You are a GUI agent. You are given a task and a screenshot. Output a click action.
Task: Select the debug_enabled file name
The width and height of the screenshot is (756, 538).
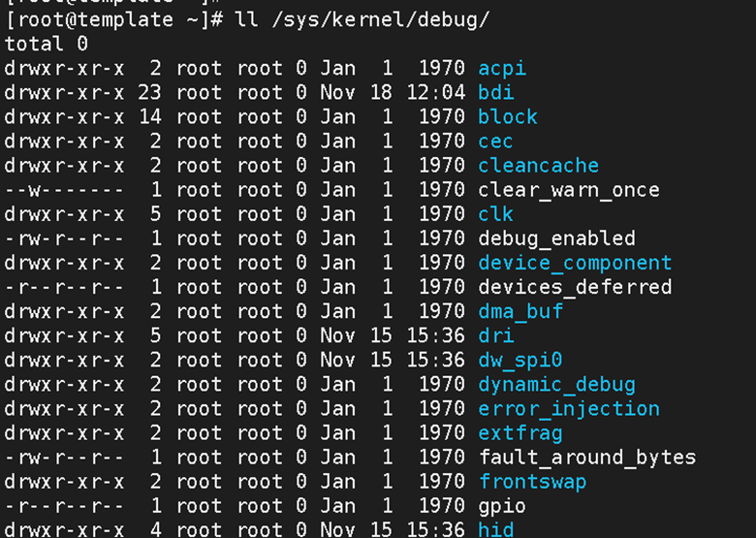(x=557, y=238)
